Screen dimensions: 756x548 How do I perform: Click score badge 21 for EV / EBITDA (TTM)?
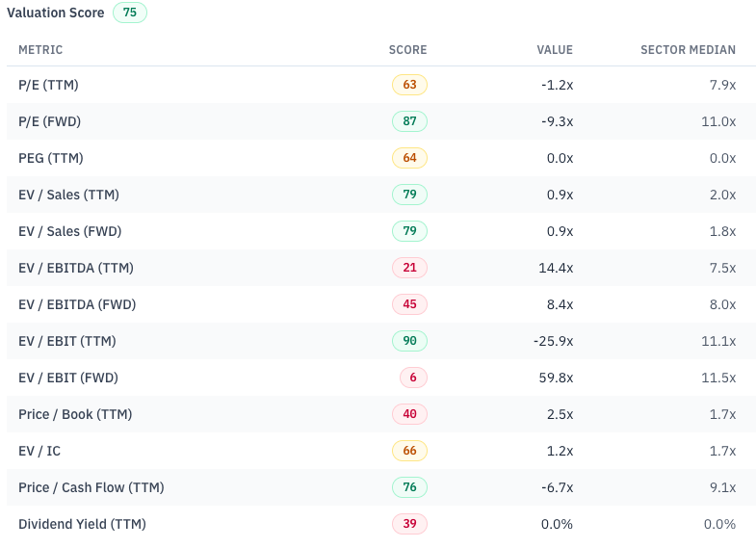409,268
